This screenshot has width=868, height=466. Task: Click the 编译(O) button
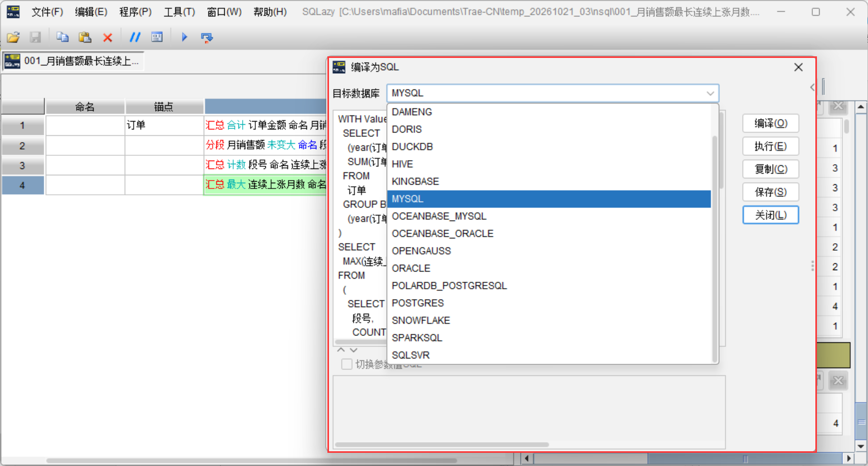coord(771,123)
